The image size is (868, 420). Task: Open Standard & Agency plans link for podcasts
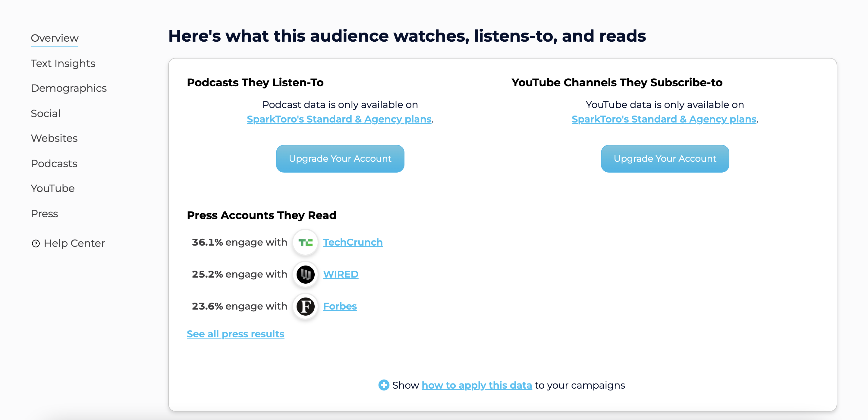click(339, 119)
